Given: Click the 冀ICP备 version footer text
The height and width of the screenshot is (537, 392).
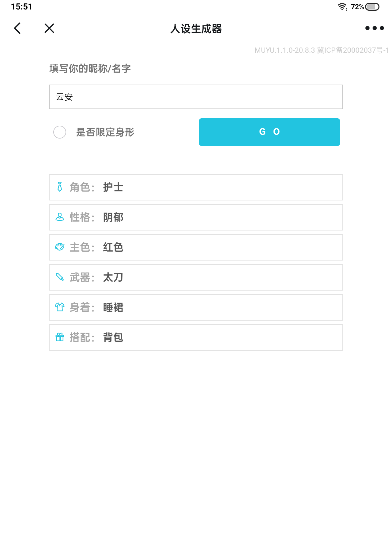Looking at the screenshot, I should pos(322,50).
